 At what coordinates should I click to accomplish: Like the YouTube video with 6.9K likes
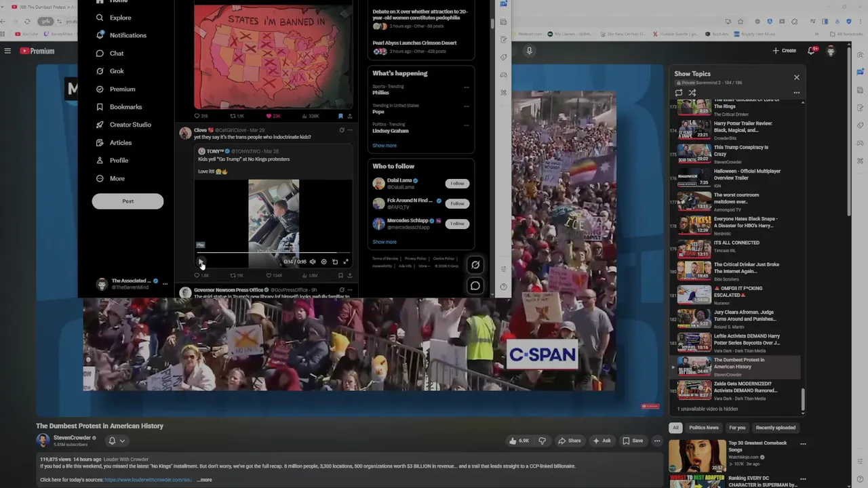[520, 441]
